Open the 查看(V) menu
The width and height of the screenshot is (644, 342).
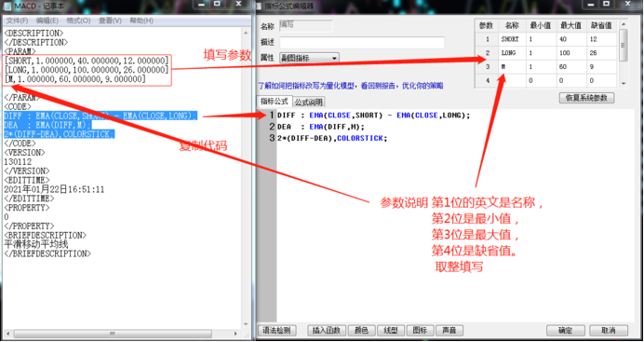(x=110, y=21)
